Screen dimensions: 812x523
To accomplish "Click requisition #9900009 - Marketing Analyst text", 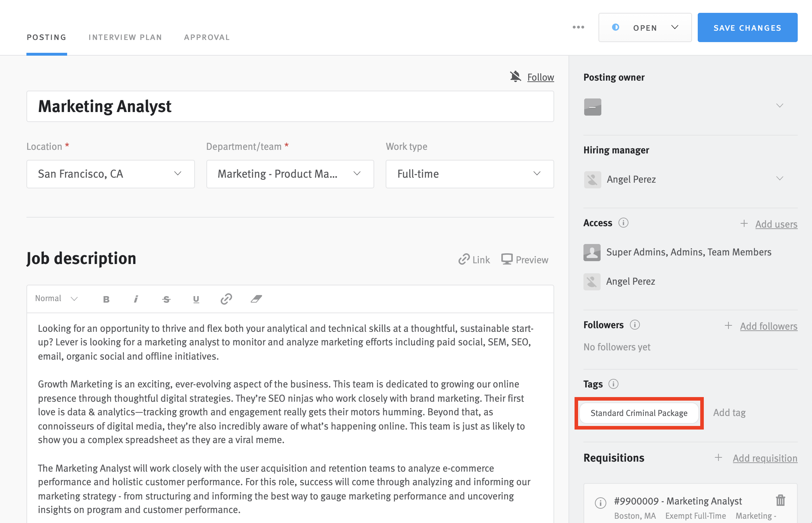I will tap(678, 501).
